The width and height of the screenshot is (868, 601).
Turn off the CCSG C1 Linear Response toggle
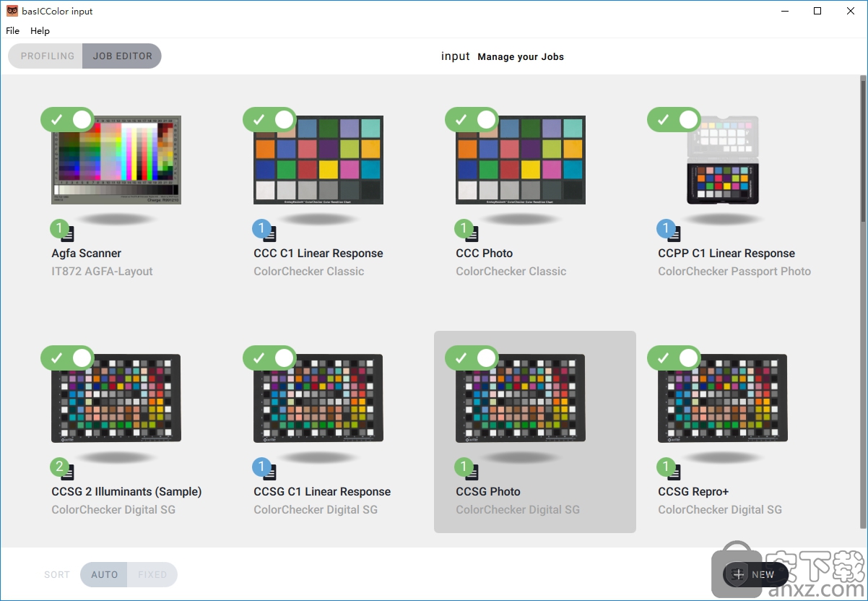270,358
